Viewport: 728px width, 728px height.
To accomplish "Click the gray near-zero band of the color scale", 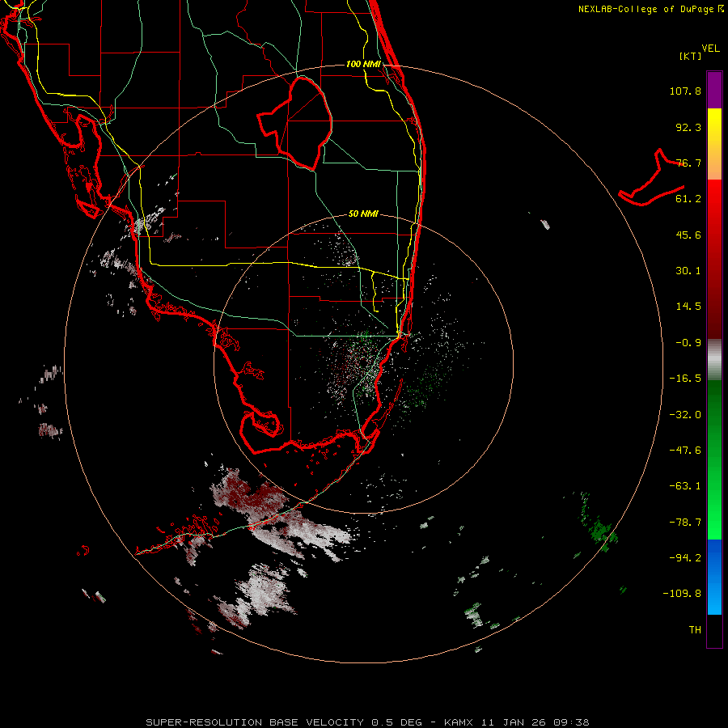I will [x=714, y=360].
